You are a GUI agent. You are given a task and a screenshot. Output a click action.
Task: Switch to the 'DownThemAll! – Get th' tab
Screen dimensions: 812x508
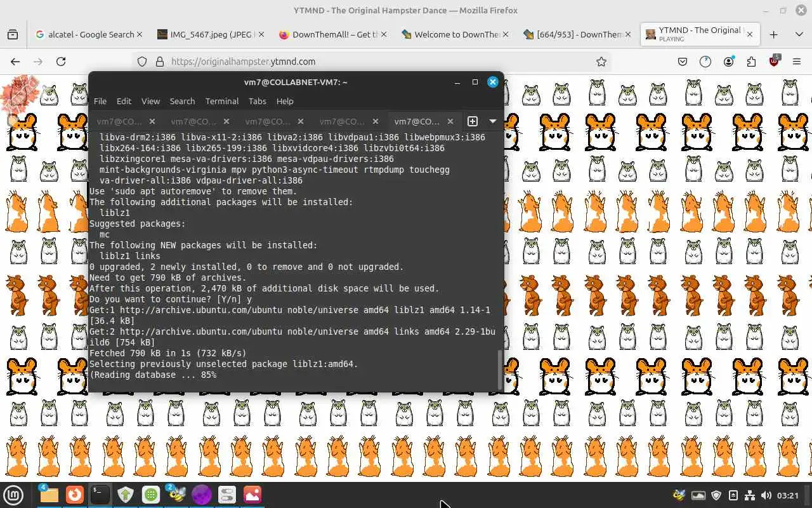pyautogui.click(x=332, y=34)
